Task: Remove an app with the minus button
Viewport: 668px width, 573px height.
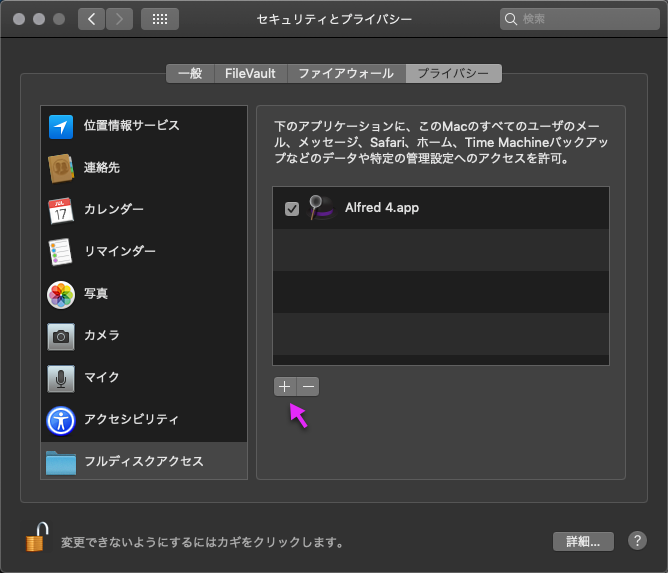Action: pos(308,386)
